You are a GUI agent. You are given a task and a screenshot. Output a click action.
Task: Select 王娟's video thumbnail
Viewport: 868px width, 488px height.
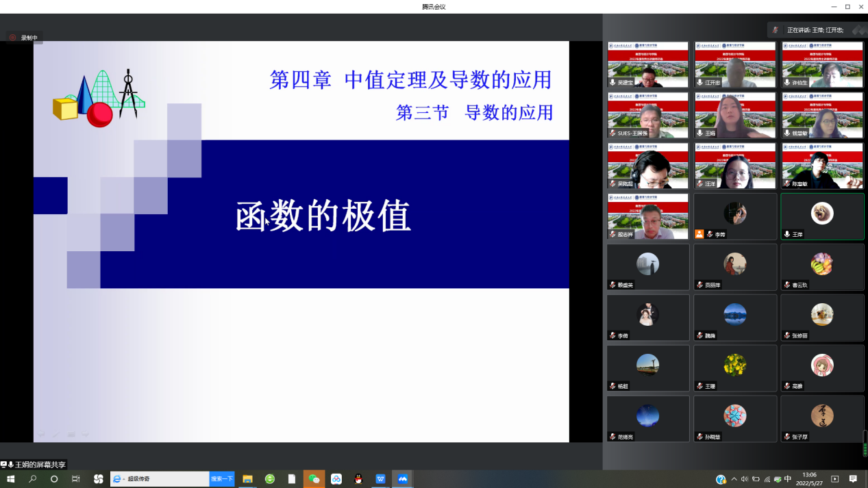[x=735, y=115]
